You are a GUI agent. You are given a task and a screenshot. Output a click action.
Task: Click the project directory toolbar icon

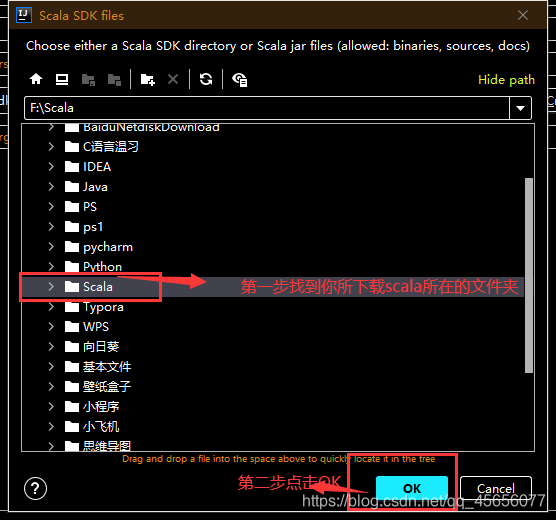pyautogui.click(x=88, y=79)
